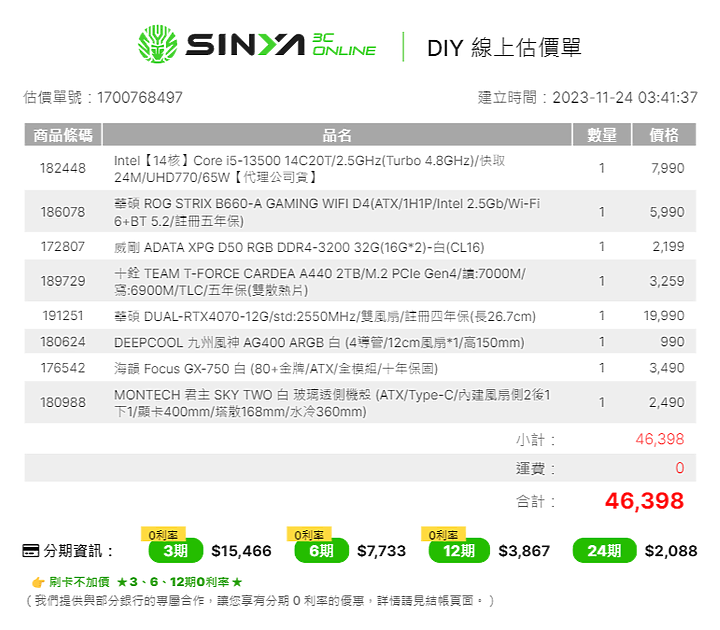The image size is (720, 630).
Task: Click the $7,733 installment amount
Action: pyautogui.click(x=382, y=551)
